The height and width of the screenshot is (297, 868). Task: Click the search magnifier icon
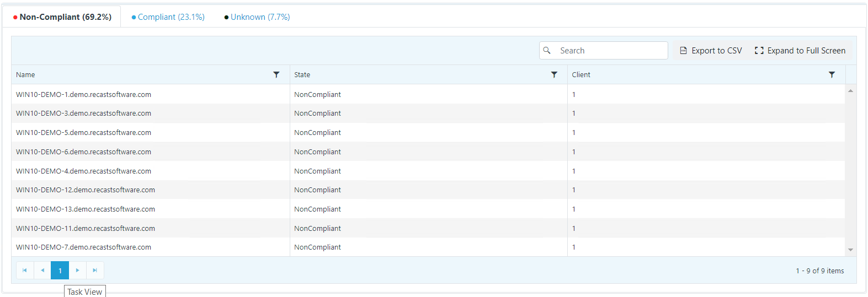pos(547,50)
